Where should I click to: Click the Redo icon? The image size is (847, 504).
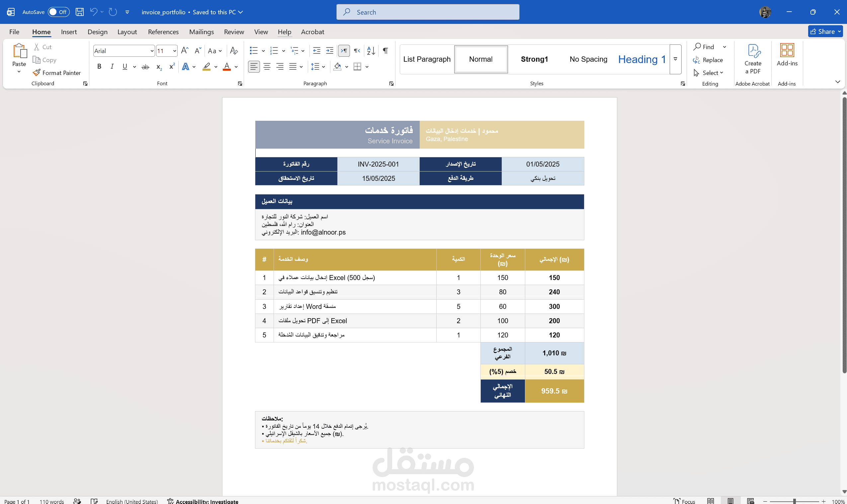click(113, 12)
